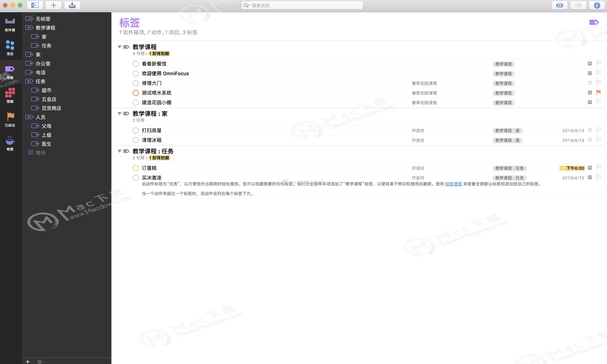Open note for 测试喷水系统

click(x=590, y=92)
